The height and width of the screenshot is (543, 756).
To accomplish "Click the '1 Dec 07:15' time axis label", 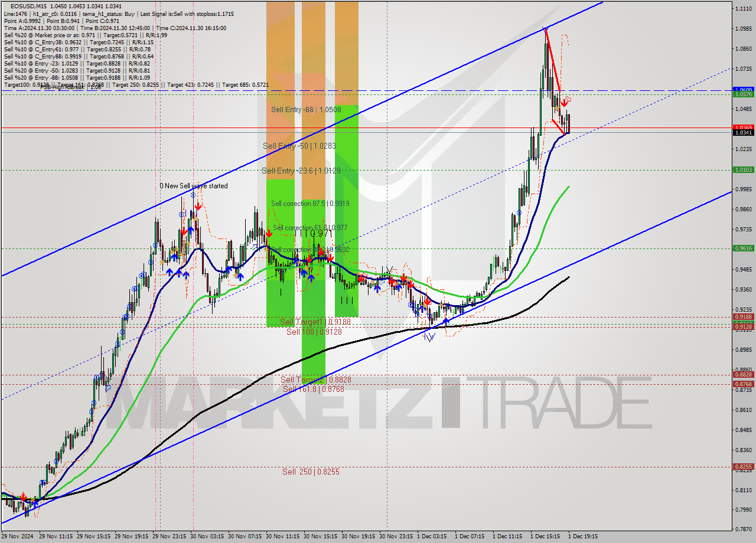I will 470,537.
